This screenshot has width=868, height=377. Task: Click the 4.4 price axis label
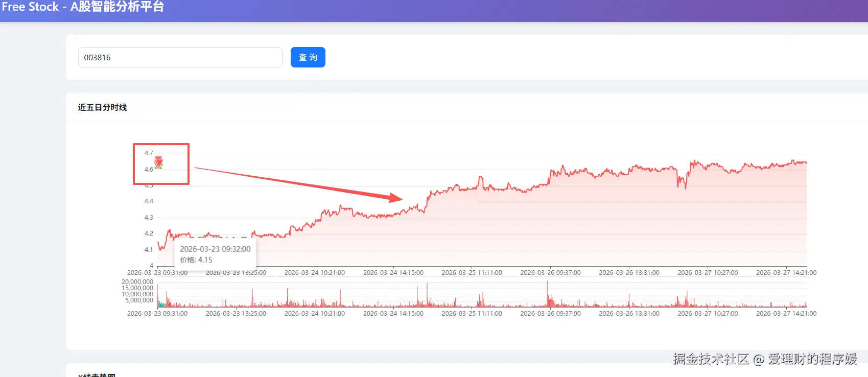point(149,201)
